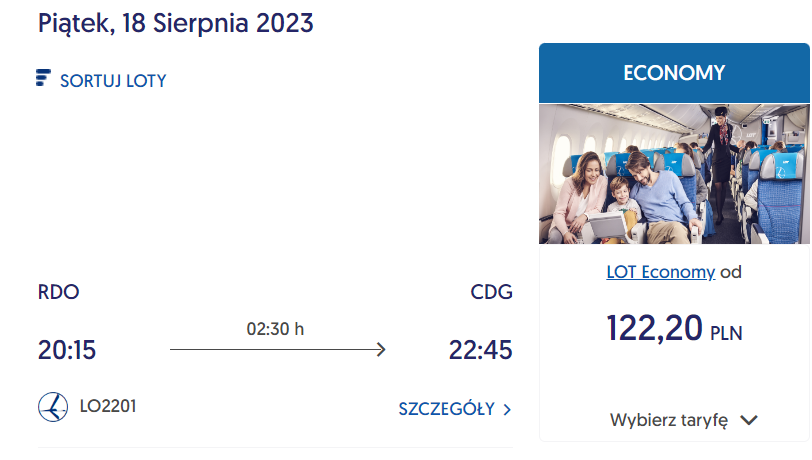Click the 122,20 PLN price
The image size is (812, 460).
click(674, 328)
